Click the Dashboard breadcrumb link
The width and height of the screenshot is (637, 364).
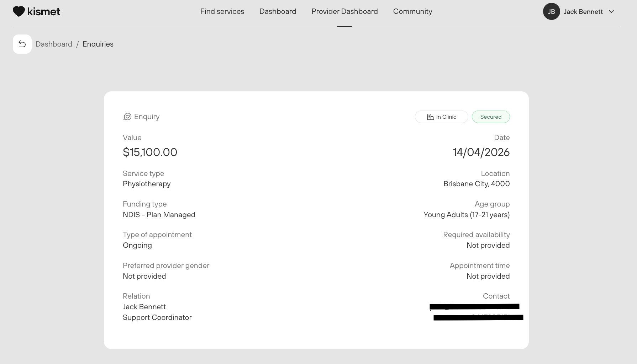(x=54, y=44)
